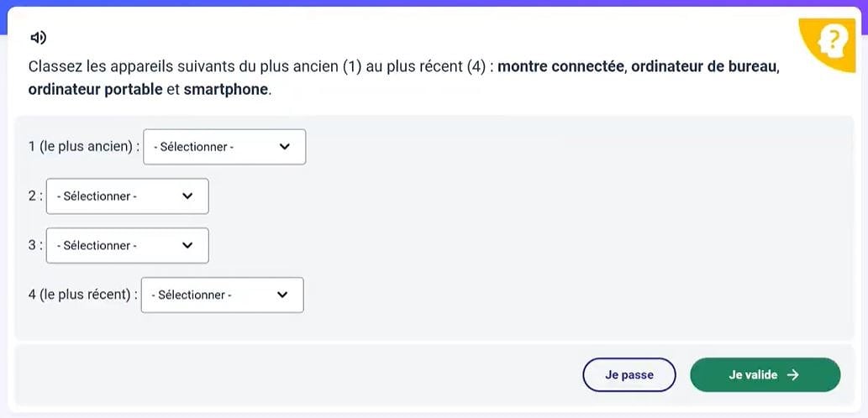Click the '3 :' label text
Viewport: 868px width, 418px height.
pyautogui.click(x=35, y=246)
